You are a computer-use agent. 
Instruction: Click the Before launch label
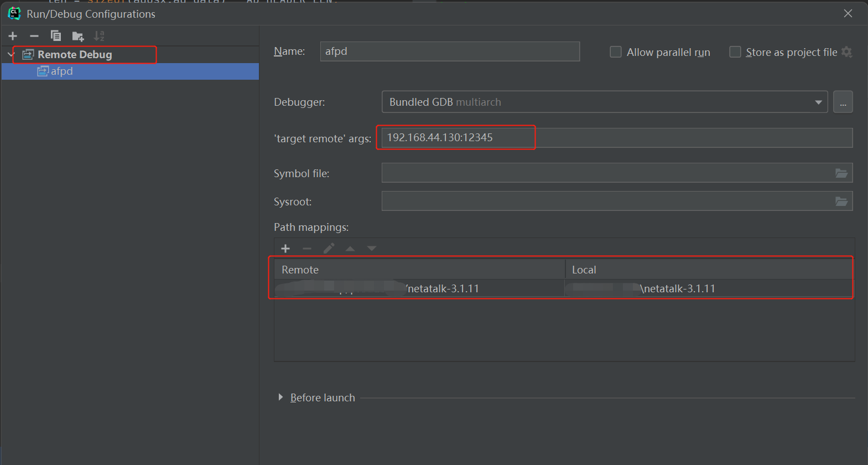(x=323, y=397)
